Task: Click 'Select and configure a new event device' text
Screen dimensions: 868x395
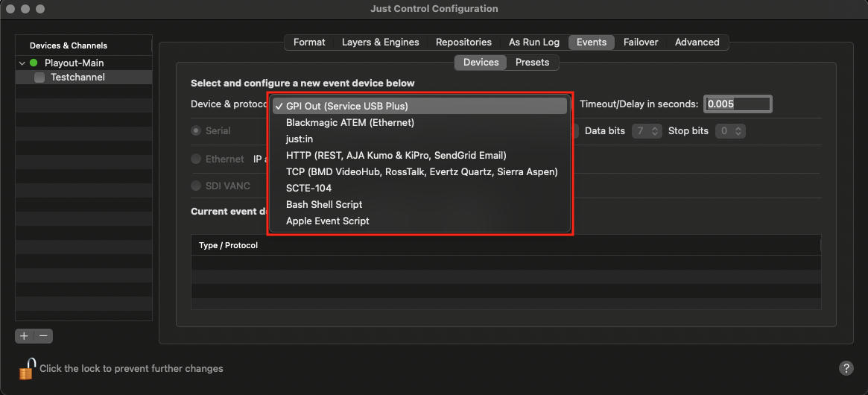Action: [x=302, y=83]
